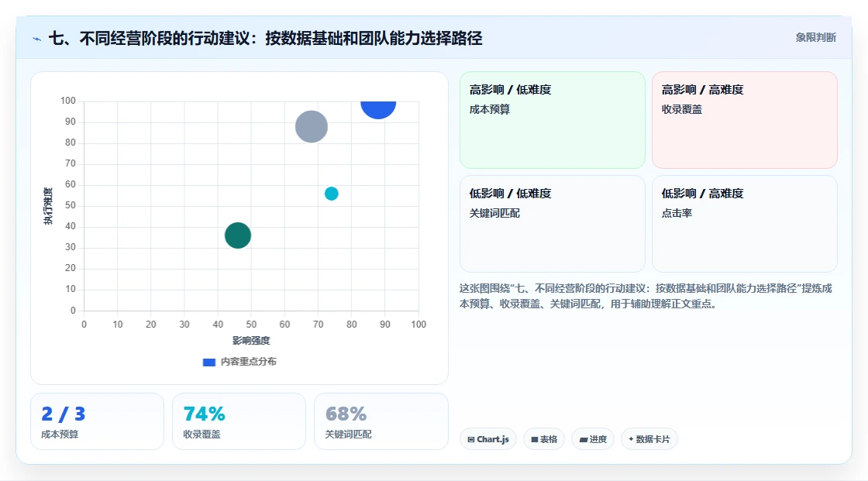Click the 进度 tag chip

(592, 439)
